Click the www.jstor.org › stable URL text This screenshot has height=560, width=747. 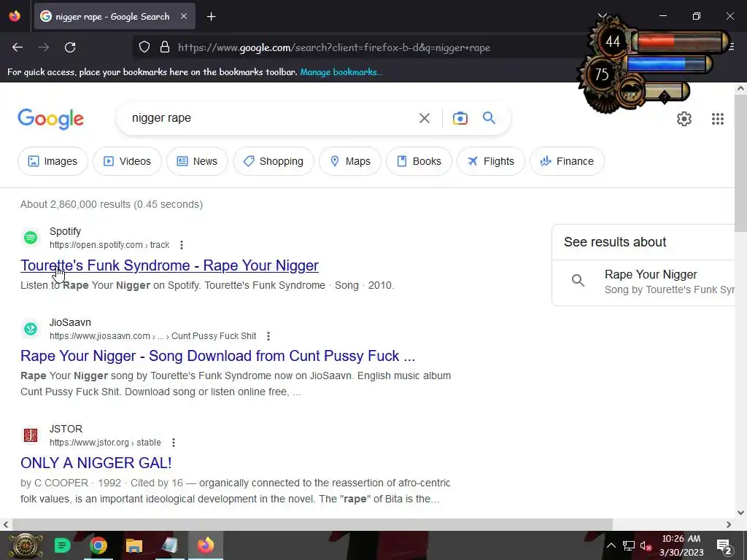point(105,443)
